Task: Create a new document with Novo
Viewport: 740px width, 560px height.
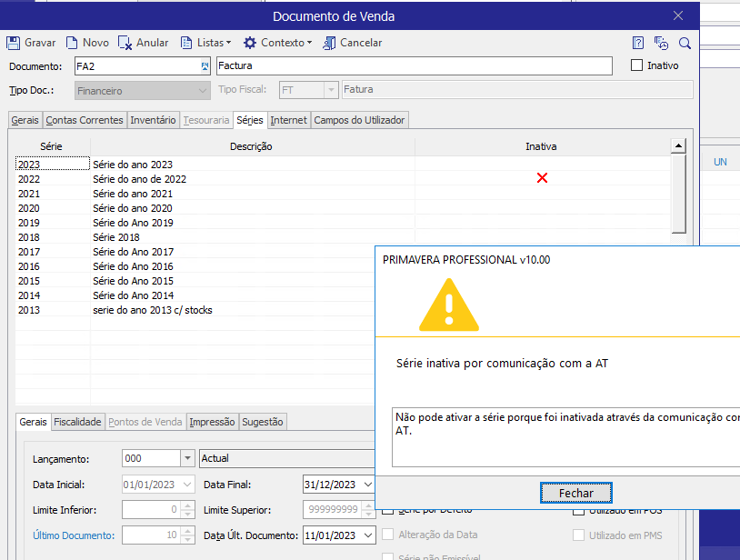Action: point(73,43)
